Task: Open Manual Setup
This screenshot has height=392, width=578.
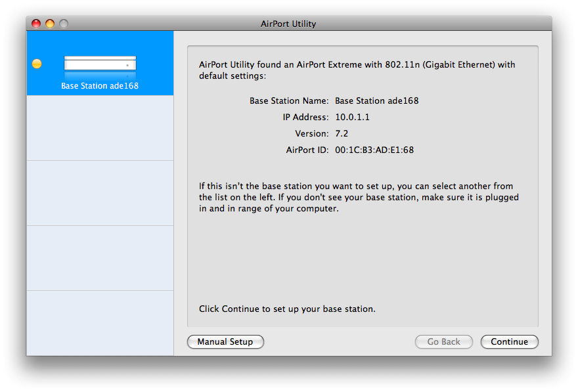Action: click(x=225, y=341)
